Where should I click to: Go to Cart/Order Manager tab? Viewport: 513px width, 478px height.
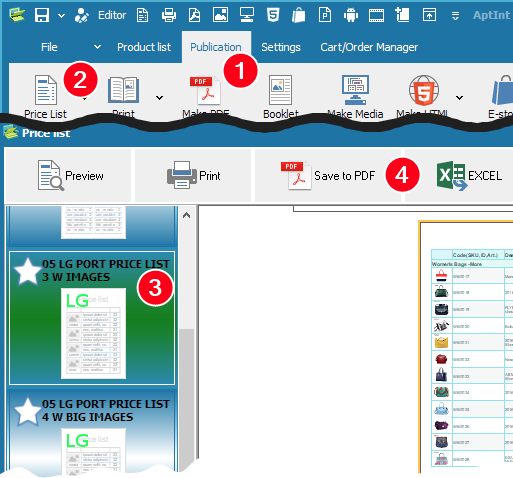369,47
